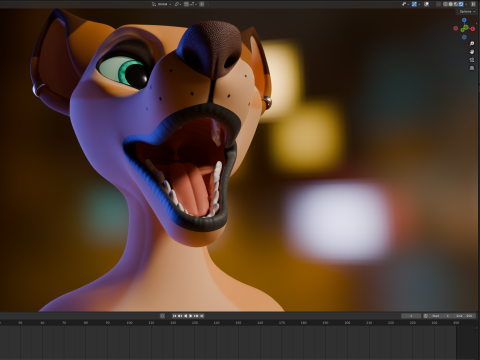Select rendered viewport shading
Screen dimensions: 480x360
(x=461, y=4)
